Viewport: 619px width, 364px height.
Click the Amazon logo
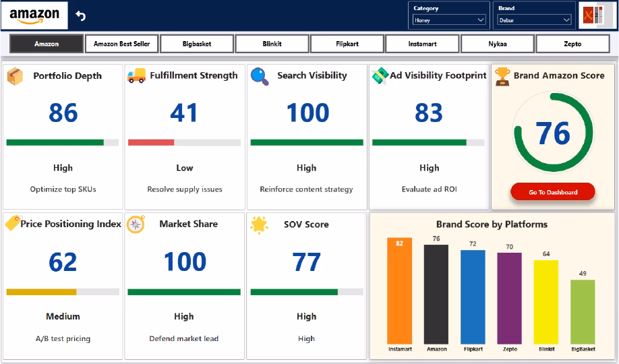coord(34,16)
